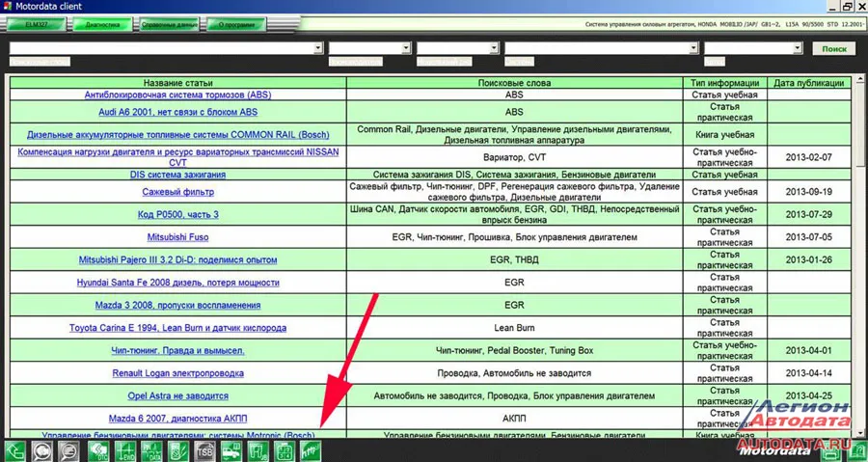Select the date 2013-09-19 cell
Image resolution: width=868 pixels, height=462 pixels.
pyautogui.click(x=809, y=192)
